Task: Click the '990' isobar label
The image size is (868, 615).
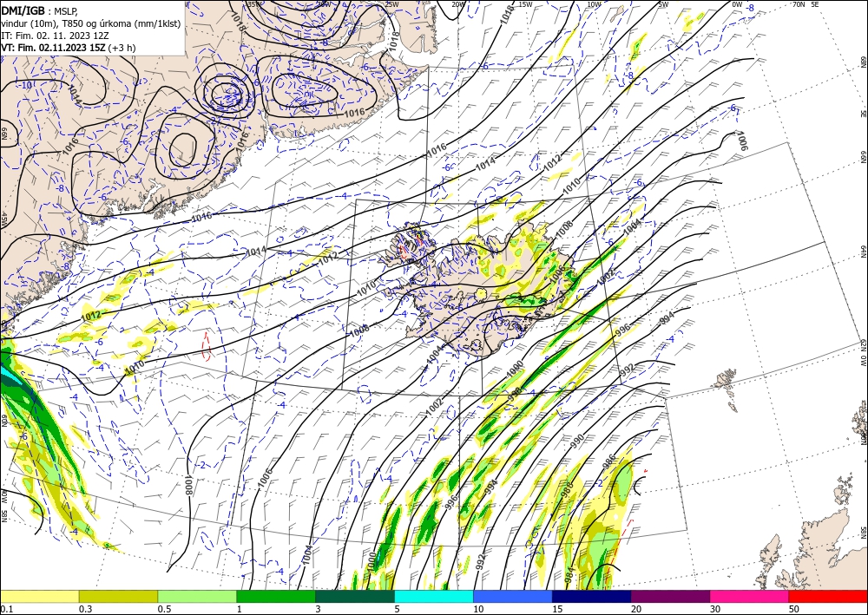Action: coord(577,441)
